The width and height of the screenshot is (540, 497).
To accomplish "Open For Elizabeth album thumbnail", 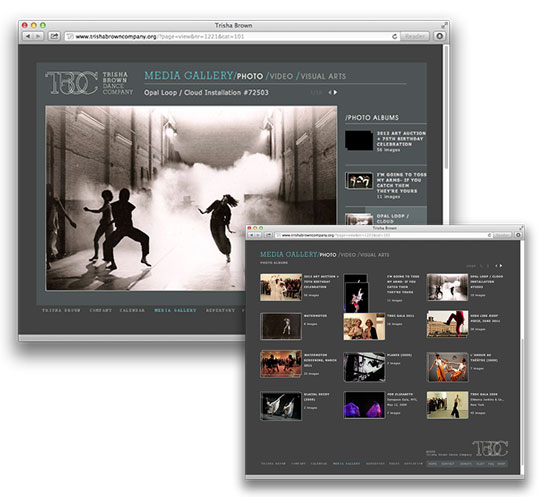I will pos(364,405).
